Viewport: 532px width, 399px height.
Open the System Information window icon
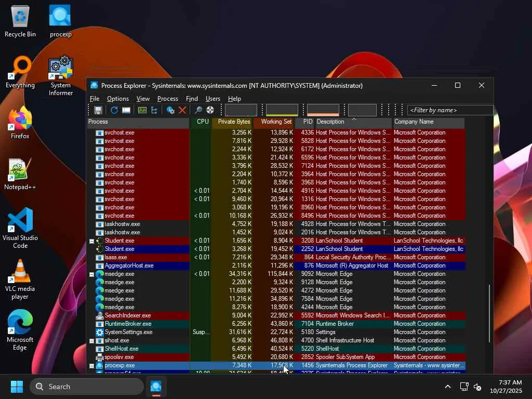pyautogui.click(x=126, y=110)
